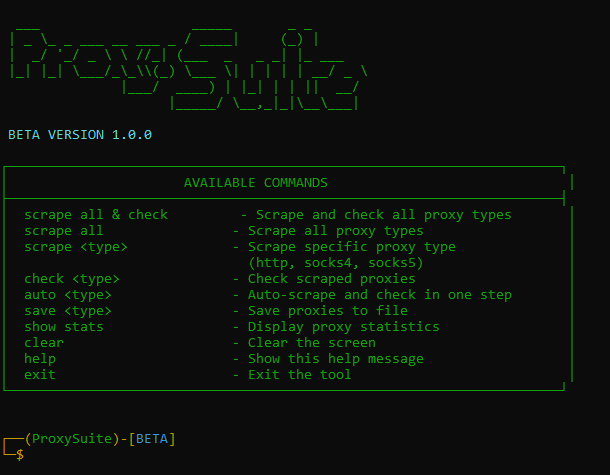Click the 'auto <type>' command text

pos(68,295)
